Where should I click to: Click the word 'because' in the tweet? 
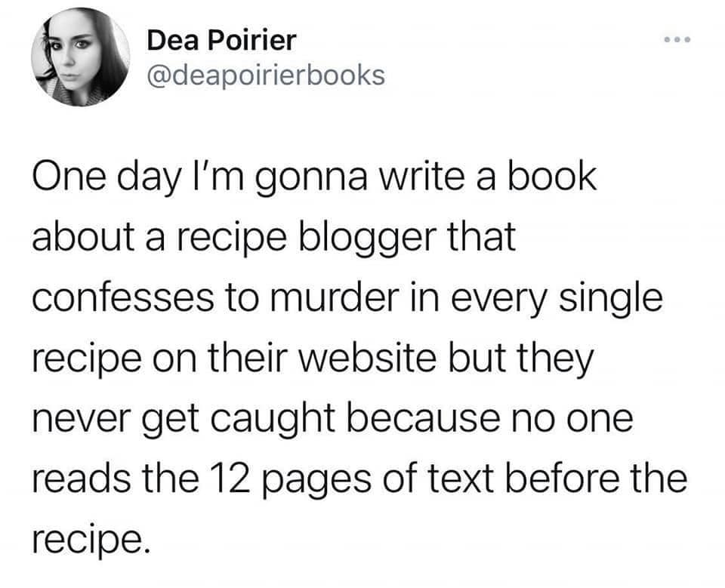424,418
